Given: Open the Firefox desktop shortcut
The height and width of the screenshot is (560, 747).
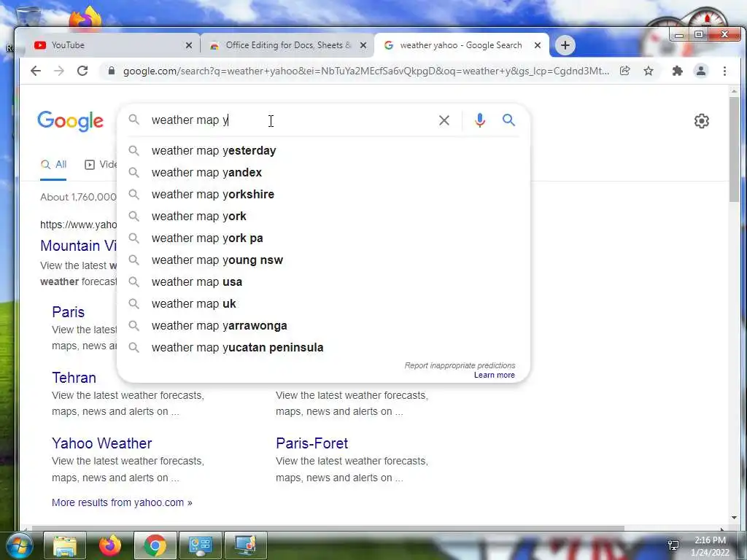Looking at the screenshot, I should click(86, 17).
